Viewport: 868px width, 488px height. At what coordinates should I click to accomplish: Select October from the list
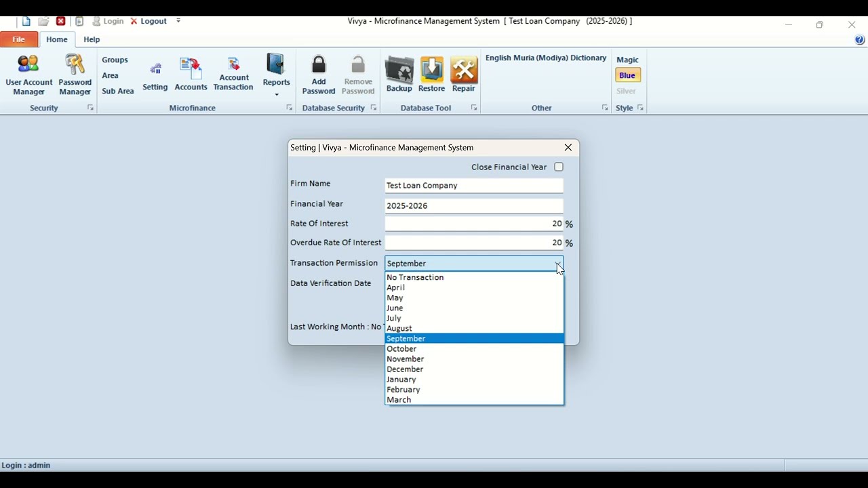tap(474, 348)
